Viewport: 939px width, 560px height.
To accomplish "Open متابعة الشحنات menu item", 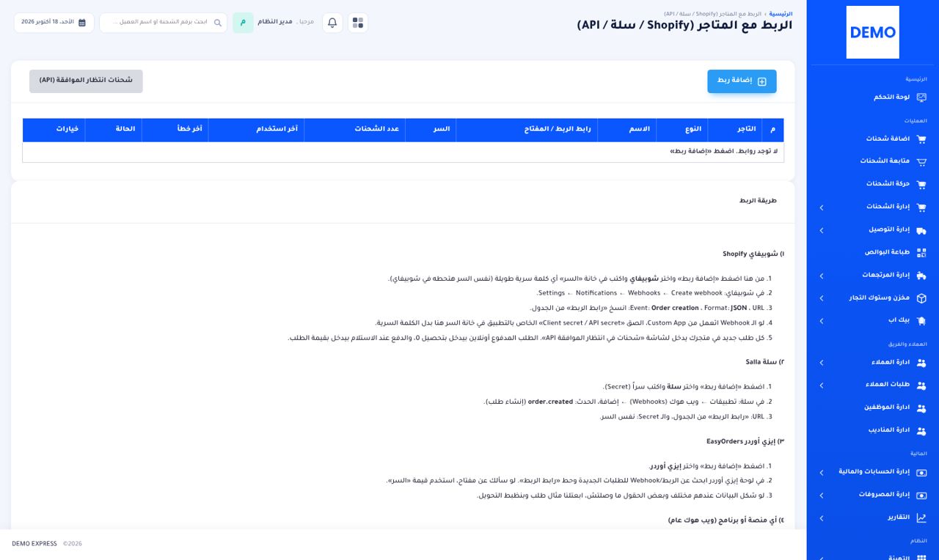I will pos(873,161).
